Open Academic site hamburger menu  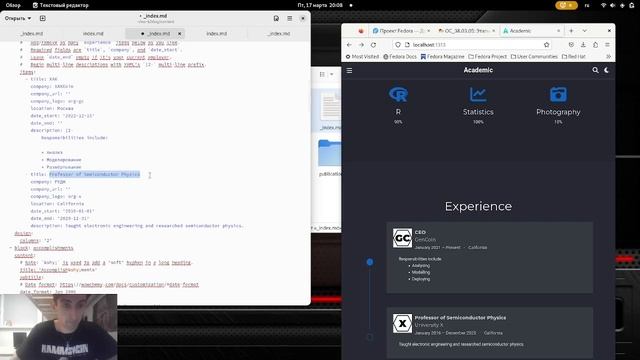pos(349,71)
